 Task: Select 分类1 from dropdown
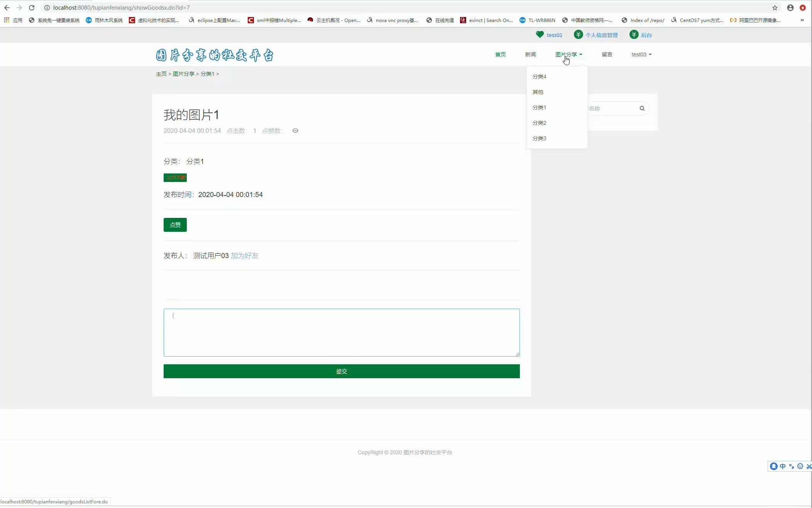[539, 107]
